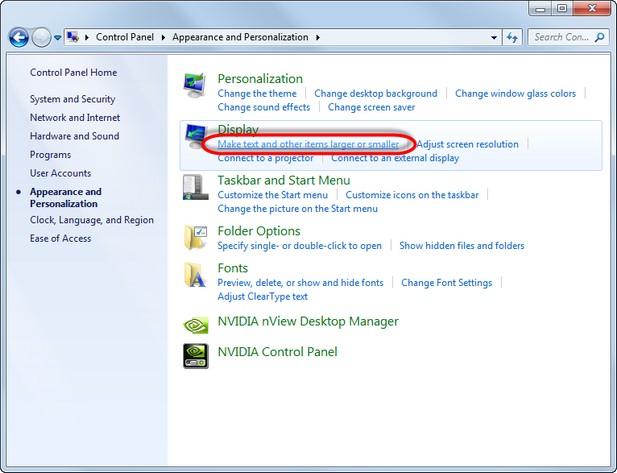Expand the arrow after Control Panel breadcrumb
Viewport: 617px width, 473px height.
tap(163, 37)
